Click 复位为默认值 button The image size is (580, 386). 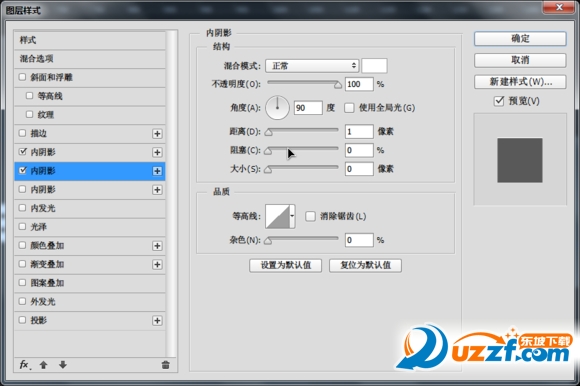coord(365,265)
